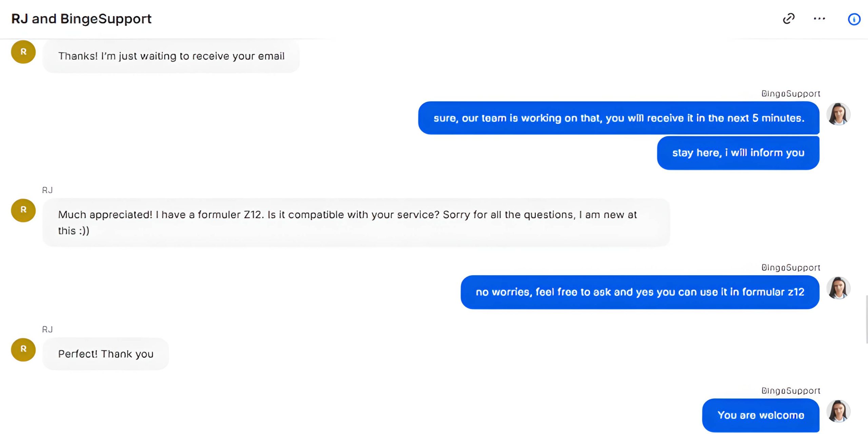Click the RJ sender name above "Perfect! Thank you"

(47, 330)
